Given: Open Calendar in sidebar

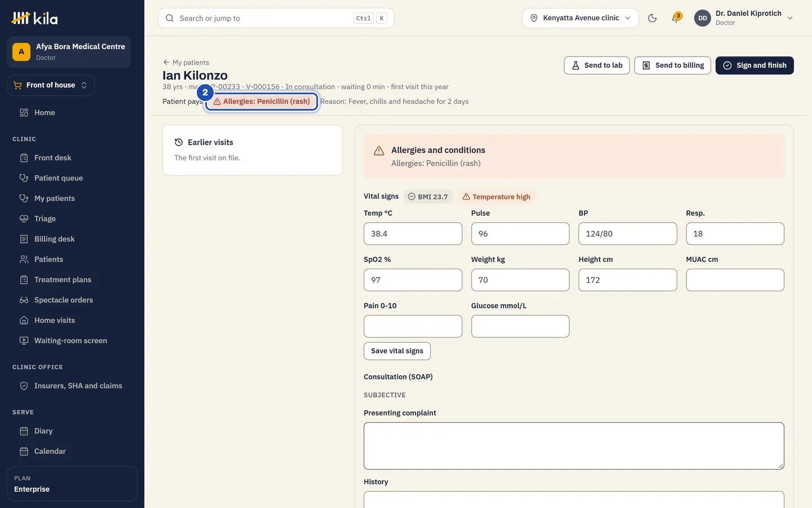Looking at the screenshot, I should (72, 451).
